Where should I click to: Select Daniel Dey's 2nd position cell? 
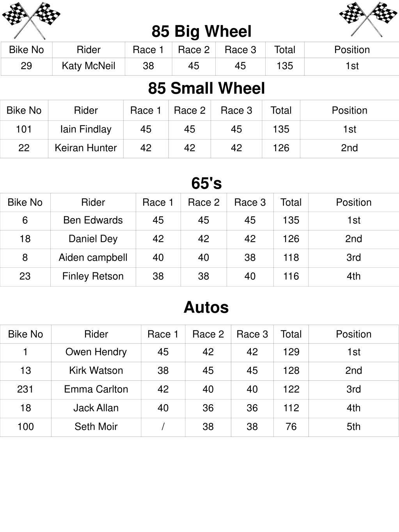point(353,239)
